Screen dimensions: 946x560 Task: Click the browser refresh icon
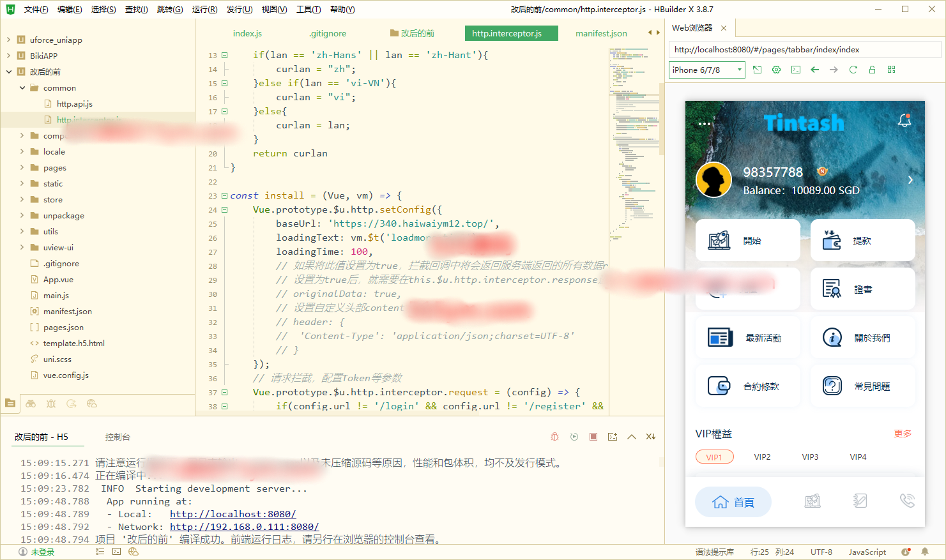[853, 70]
